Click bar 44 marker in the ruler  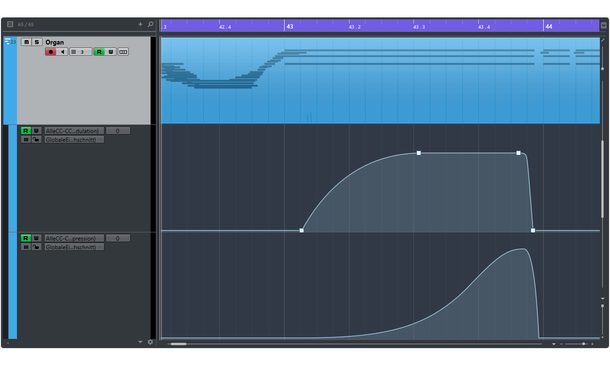pyautogui.click(x=549, y=26)
